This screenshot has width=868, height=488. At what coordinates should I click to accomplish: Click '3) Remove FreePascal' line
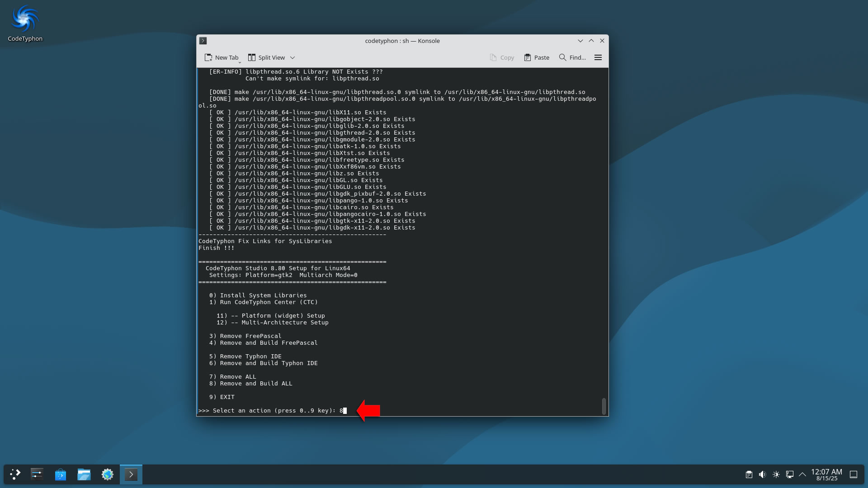point(245,336)
